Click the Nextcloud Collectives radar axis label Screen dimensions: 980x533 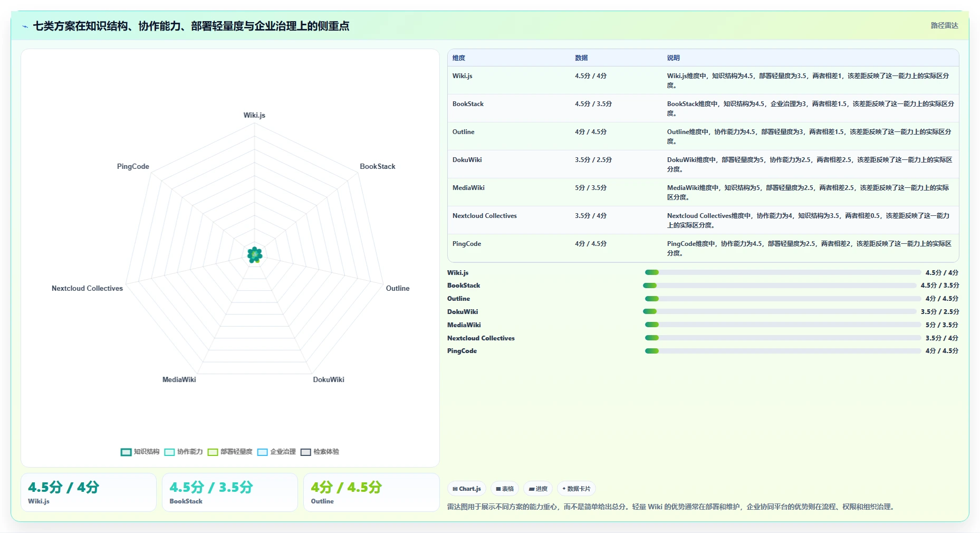point(87,288)
